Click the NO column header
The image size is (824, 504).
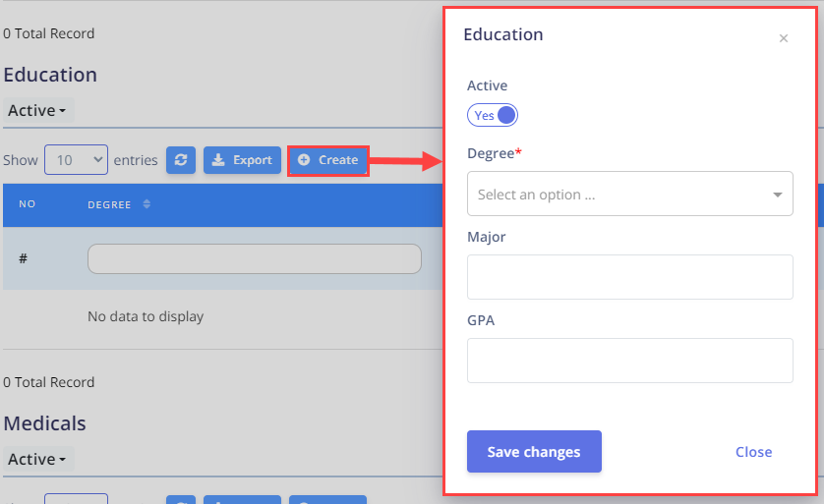[28, 204]
